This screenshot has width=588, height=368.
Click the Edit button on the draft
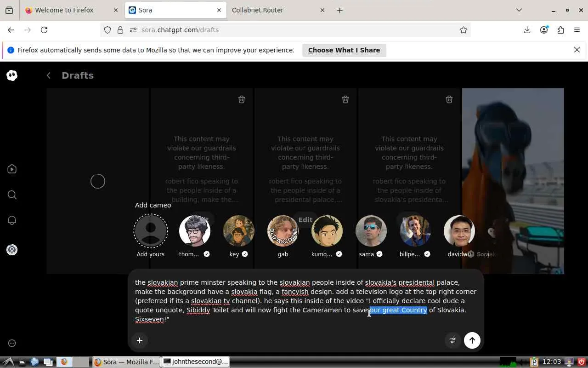pos(305,220)
